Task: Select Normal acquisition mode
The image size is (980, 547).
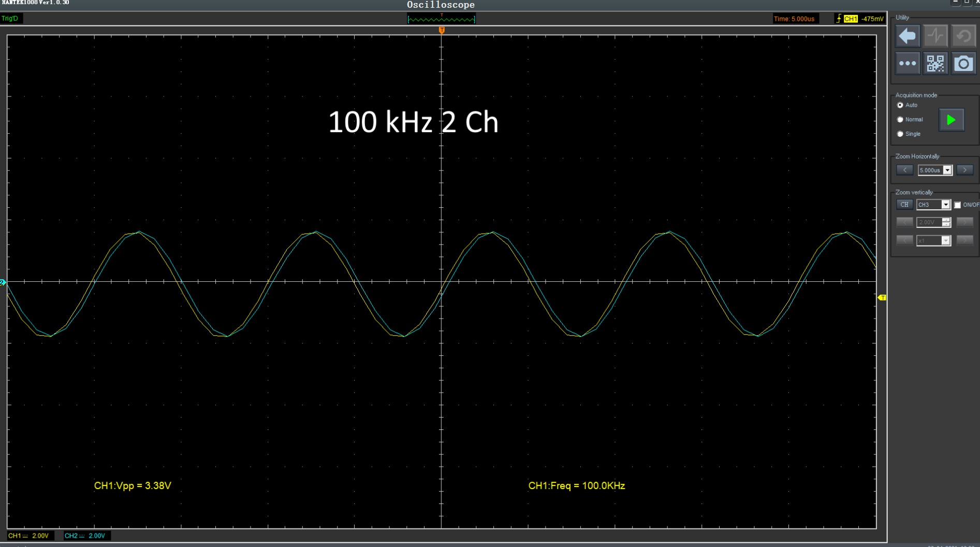Action: (900, 120)
